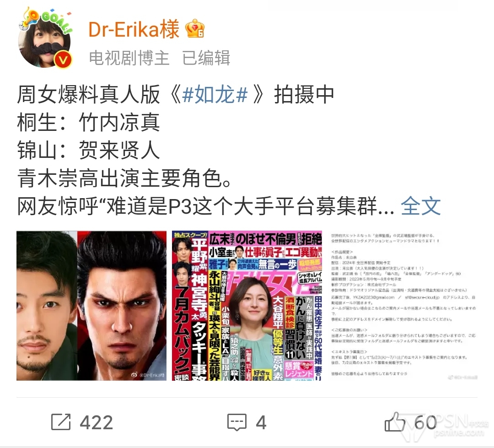Expand full post with 全文 link
Image resolution: width=494 pixels, height=448 pixels.
[x=421, y=206]
